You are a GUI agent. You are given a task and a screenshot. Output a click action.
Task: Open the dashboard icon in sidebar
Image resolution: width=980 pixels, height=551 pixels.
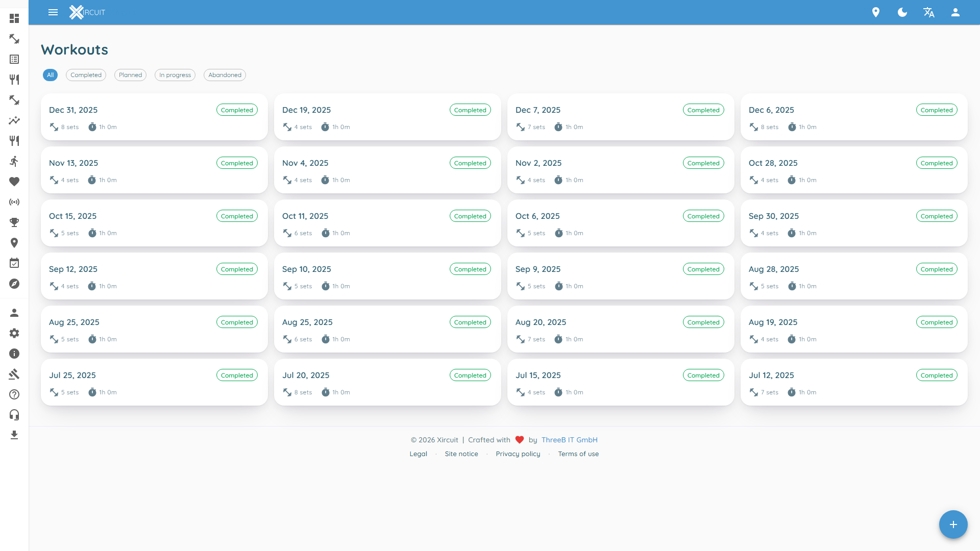pyautogui.click(x=14, y=18)
